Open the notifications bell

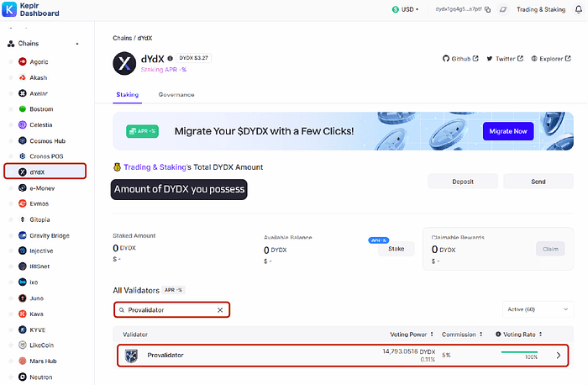coord(579,9)
